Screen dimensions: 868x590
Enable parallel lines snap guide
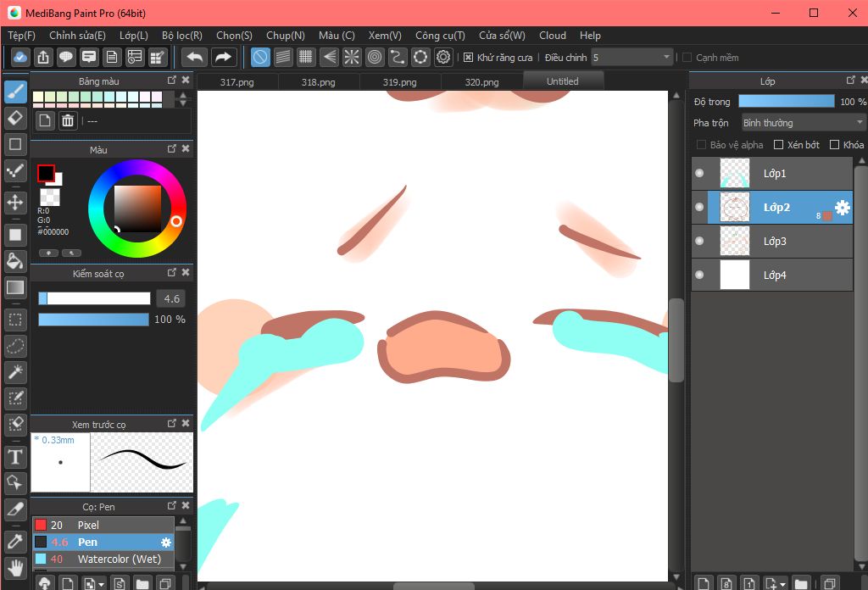coord(283,57)
